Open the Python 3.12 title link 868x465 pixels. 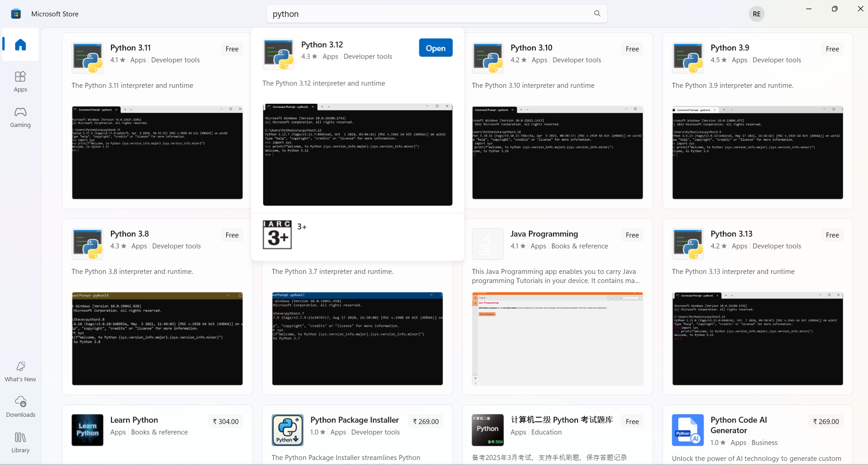[x=322, y=45]
